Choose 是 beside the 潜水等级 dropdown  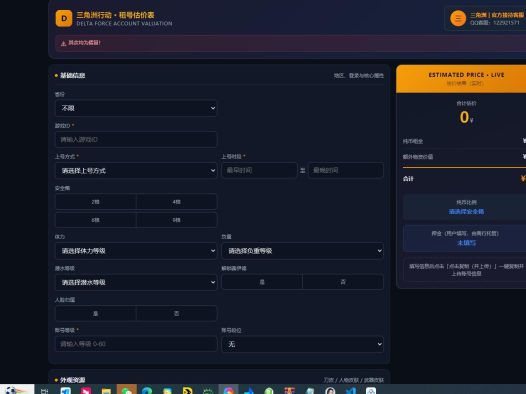pos(262,282)
